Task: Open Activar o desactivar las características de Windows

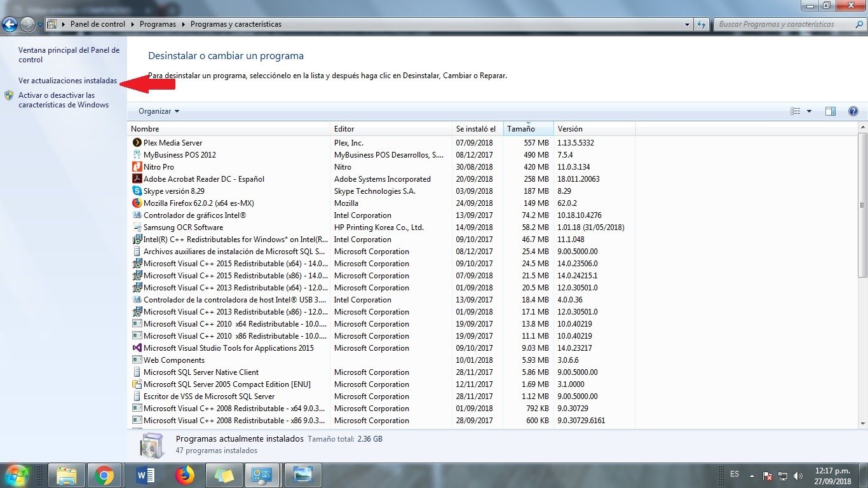Action: tap(64, 100)
